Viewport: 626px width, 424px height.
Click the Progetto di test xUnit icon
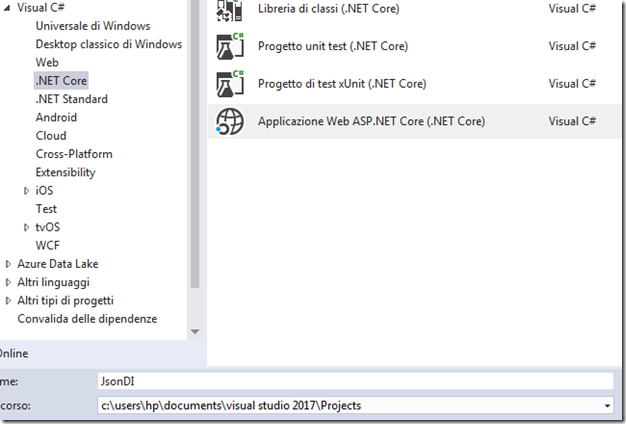[x=230, y=84]
